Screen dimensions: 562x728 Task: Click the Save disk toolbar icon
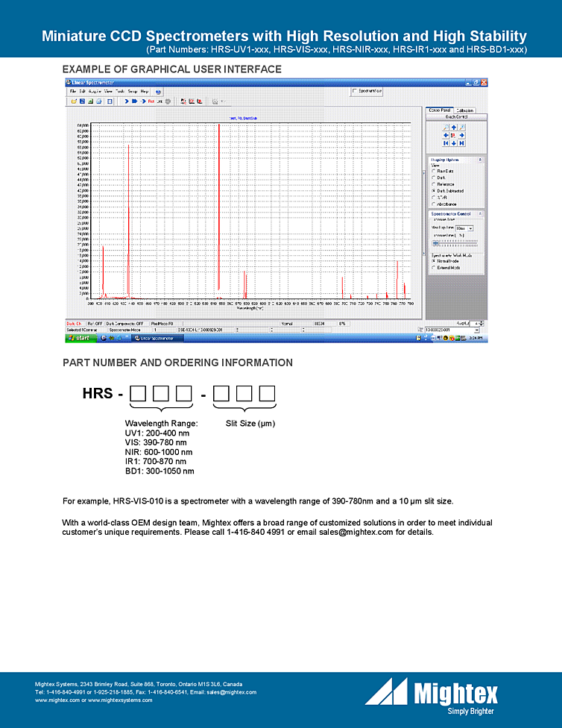pos(82,101)
